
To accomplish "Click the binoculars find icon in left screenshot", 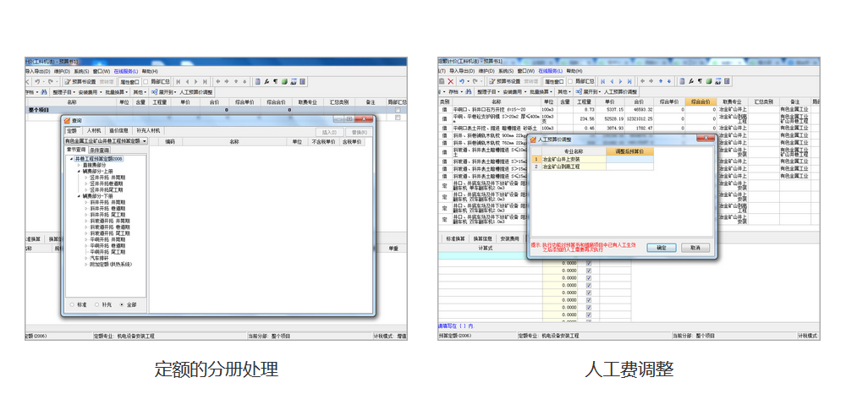I will pyautogui.click(x=46, y=92).
